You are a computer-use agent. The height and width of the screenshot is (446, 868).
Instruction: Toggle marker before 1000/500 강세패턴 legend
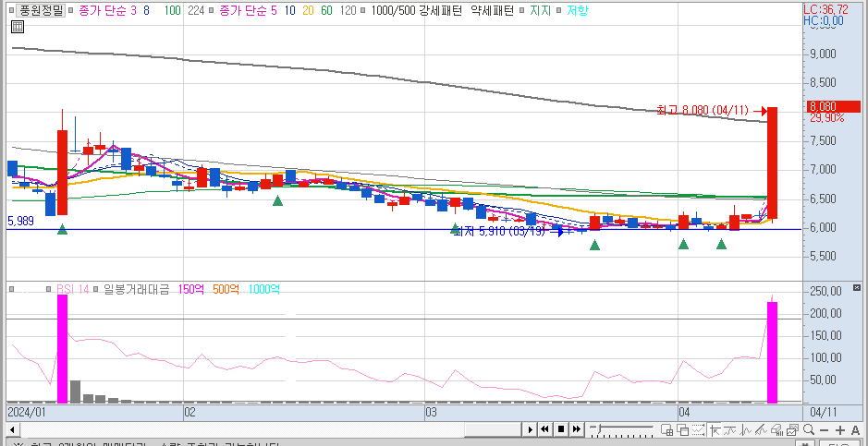pos(363,10)
